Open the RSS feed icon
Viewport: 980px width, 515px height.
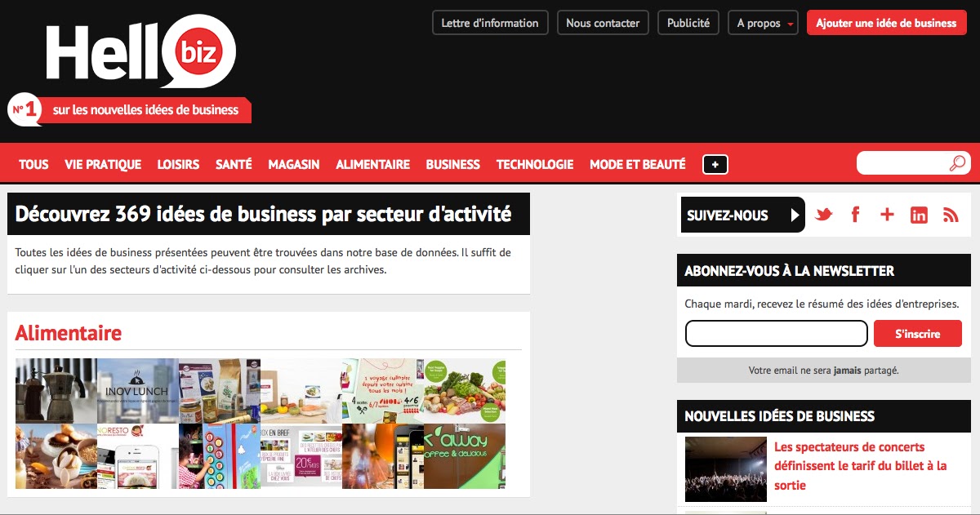click(x=951, y=215)
